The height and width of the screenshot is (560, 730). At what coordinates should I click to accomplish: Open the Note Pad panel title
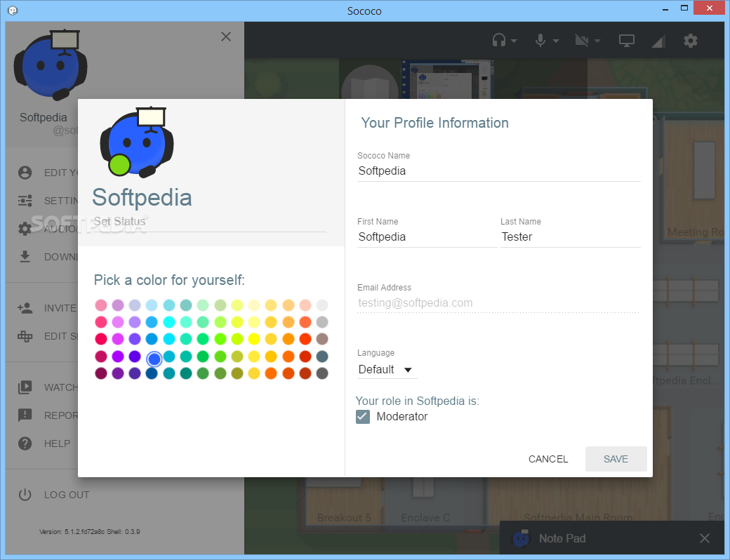(562, 538)
